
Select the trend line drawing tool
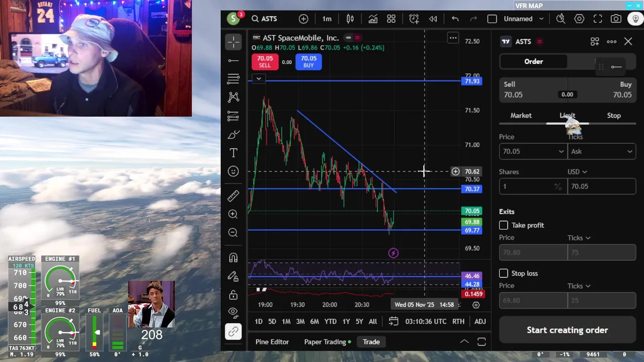tap(233, 61)
